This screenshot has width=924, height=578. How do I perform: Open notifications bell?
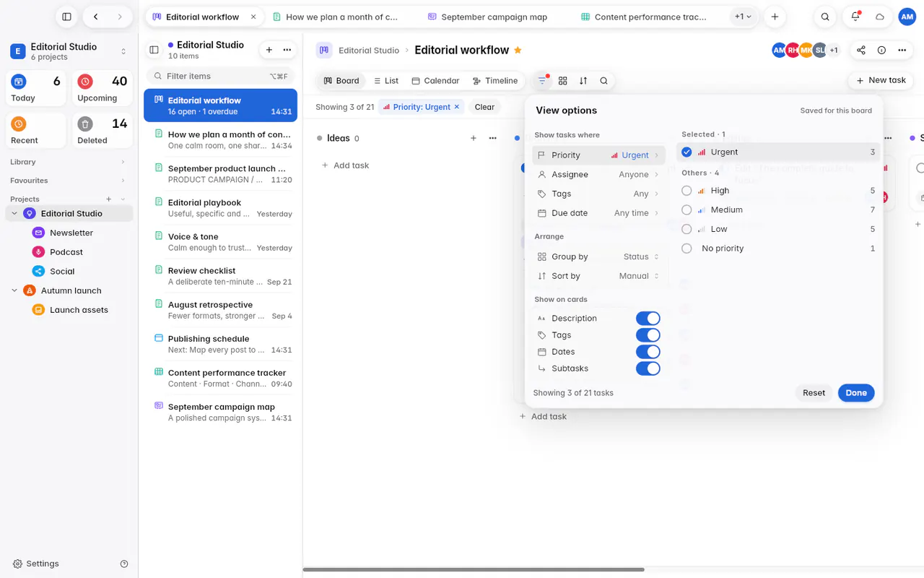point(855,17)
